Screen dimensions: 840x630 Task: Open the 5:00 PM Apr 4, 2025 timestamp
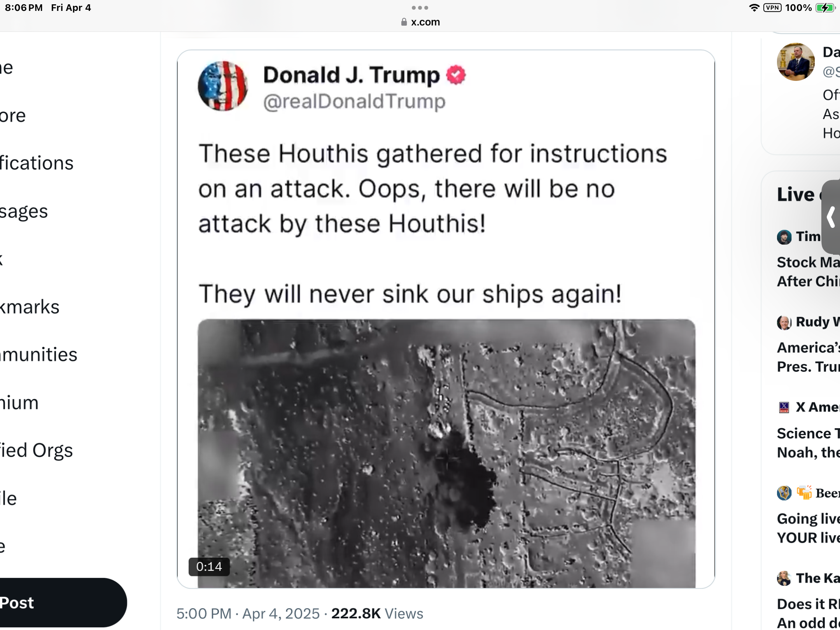pyautogui.click(x=248, y=614)
